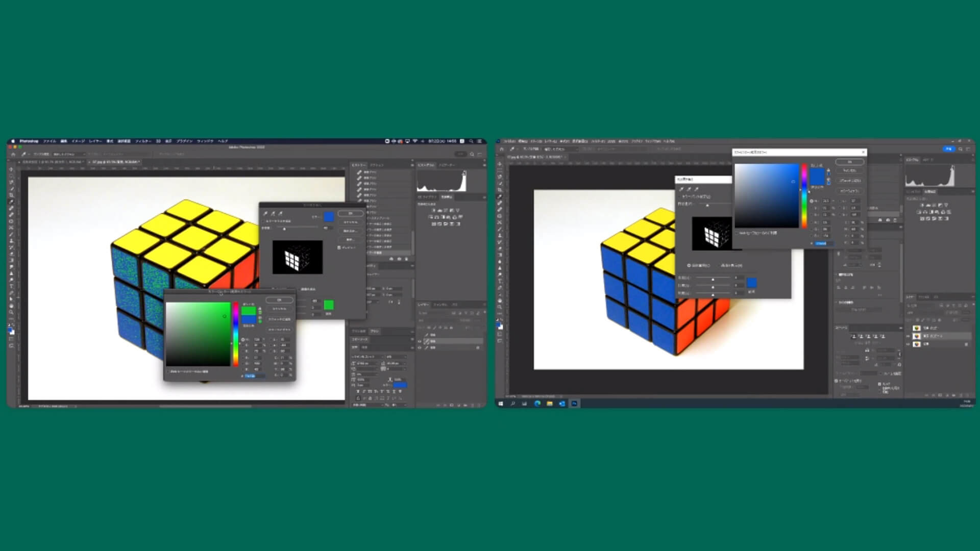
Task: Click the Photoshop icon in the Windows taskbar
Action: 574,404
